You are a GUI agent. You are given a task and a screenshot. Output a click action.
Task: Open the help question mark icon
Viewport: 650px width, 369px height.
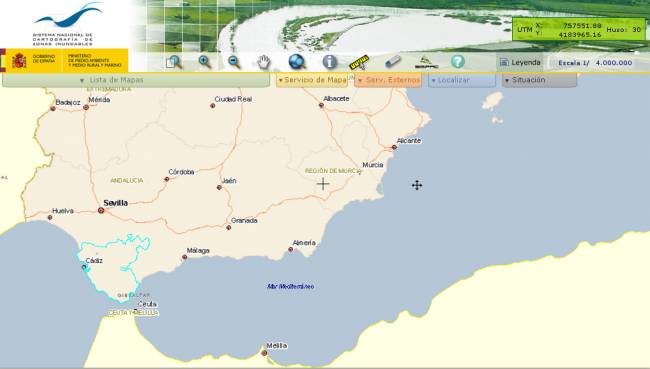pos(458,62)
